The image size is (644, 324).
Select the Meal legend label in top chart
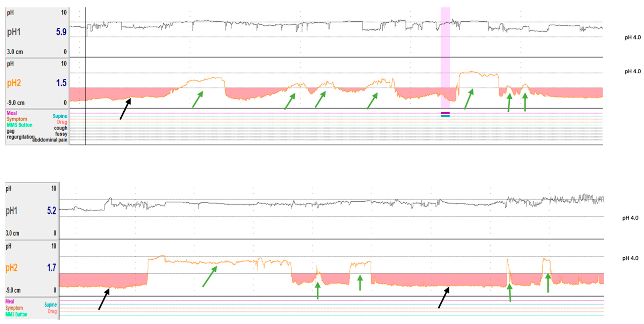[x=12, y=113]
